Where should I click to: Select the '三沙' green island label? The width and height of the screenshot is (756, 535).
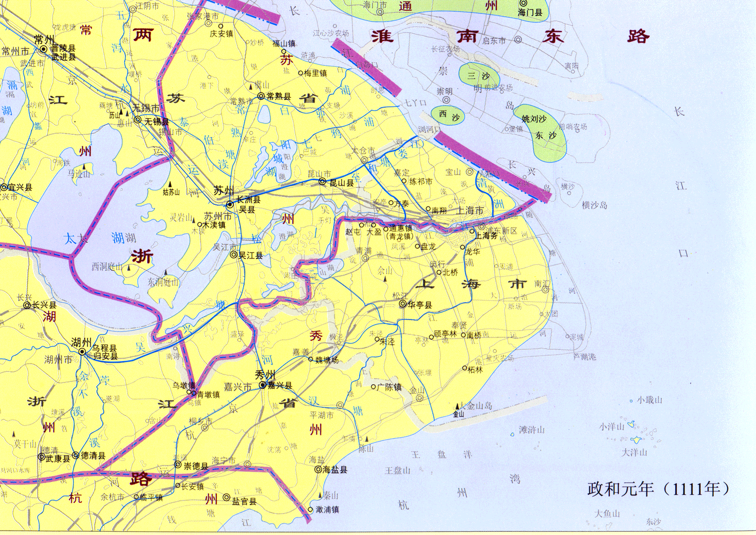pos(478,76)
